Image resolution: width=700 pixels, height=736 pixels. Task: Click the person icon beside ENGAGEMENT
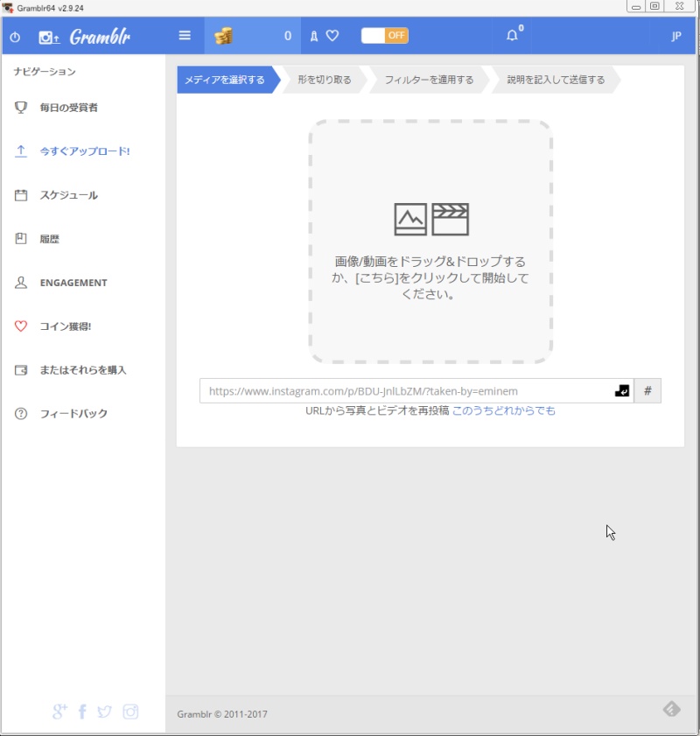(21, 282)
